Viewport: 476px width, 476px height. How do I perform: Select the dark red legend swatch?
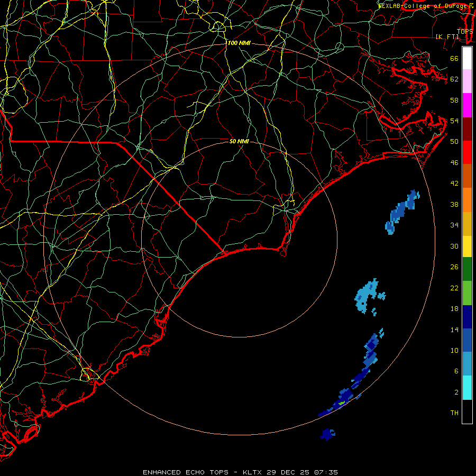[x=467, y=129]
